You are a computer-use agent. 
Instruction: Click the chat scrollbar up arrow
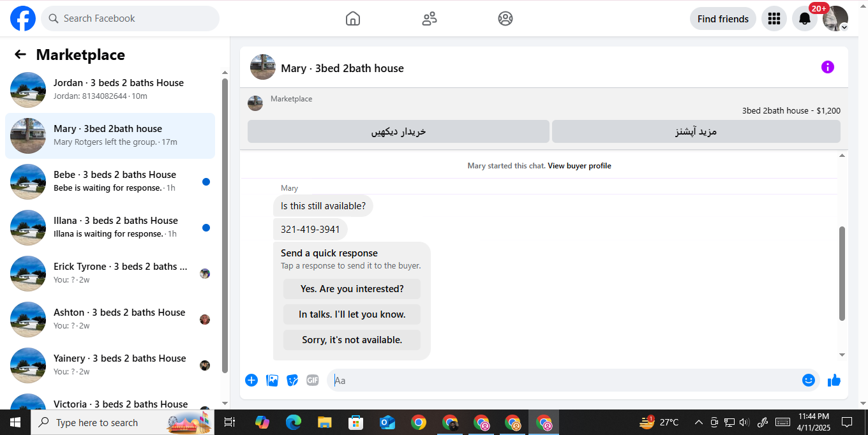tap(842, 156)
